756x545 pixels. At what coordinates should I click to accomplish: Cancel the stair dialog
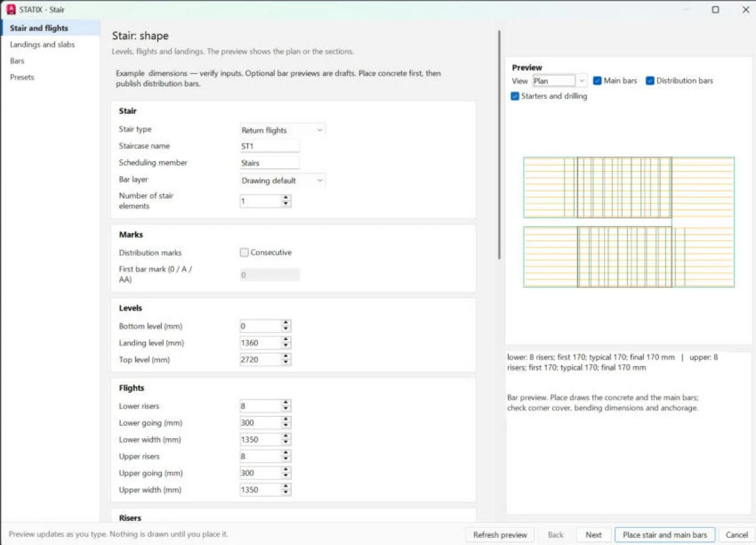pos(737,534)
